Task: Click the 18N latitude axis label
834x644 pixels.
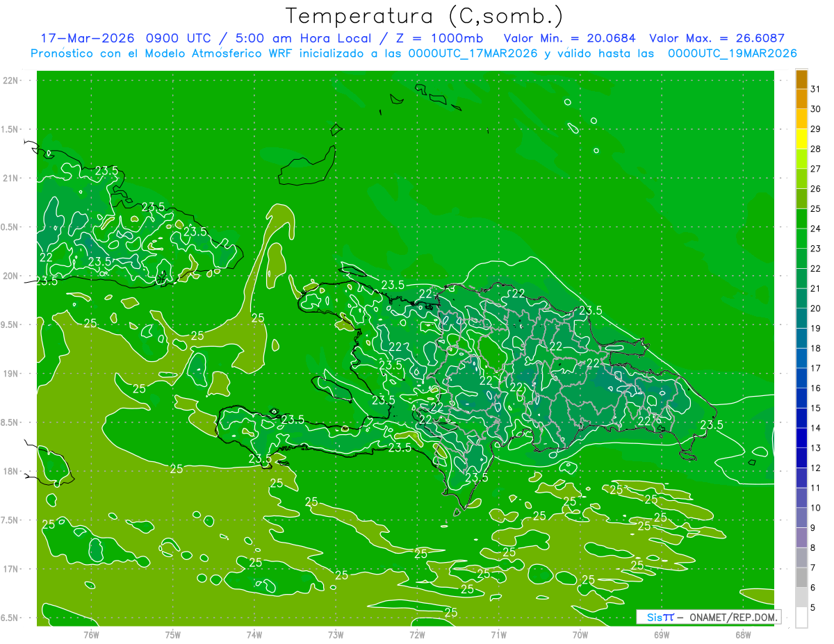Action: [10, 471]
